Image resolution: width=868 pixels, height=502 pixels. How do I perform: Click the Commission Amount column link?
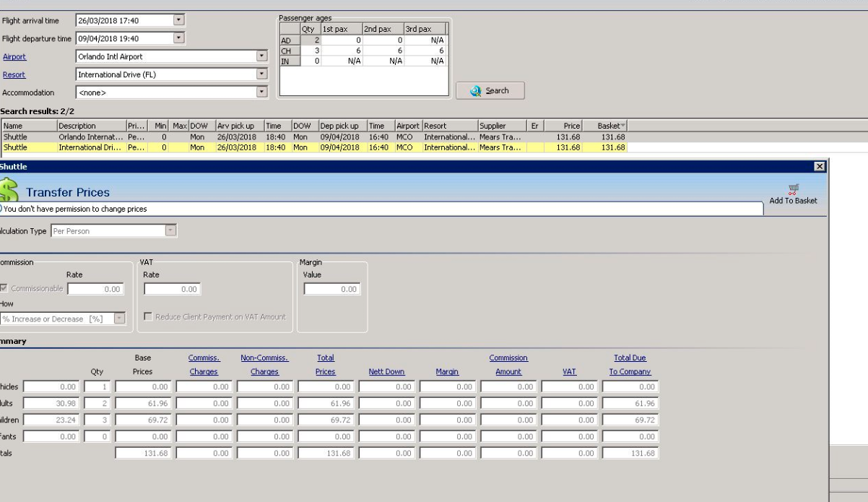(x=508, y=365)
